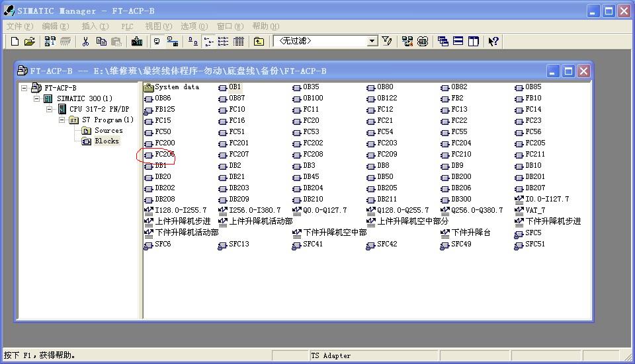Click the Copy toolbar icon

101,41
